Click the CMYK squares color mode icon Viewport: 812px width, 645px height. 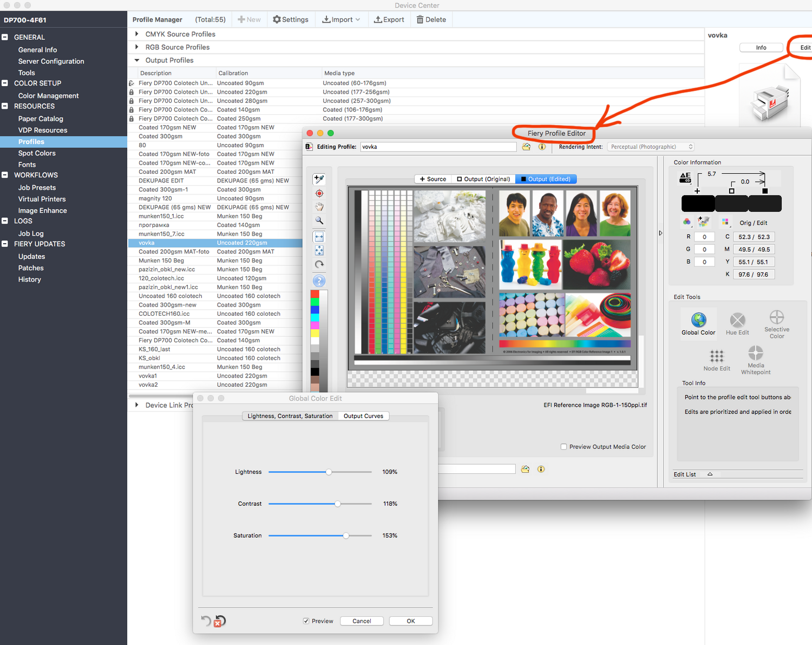725,222
